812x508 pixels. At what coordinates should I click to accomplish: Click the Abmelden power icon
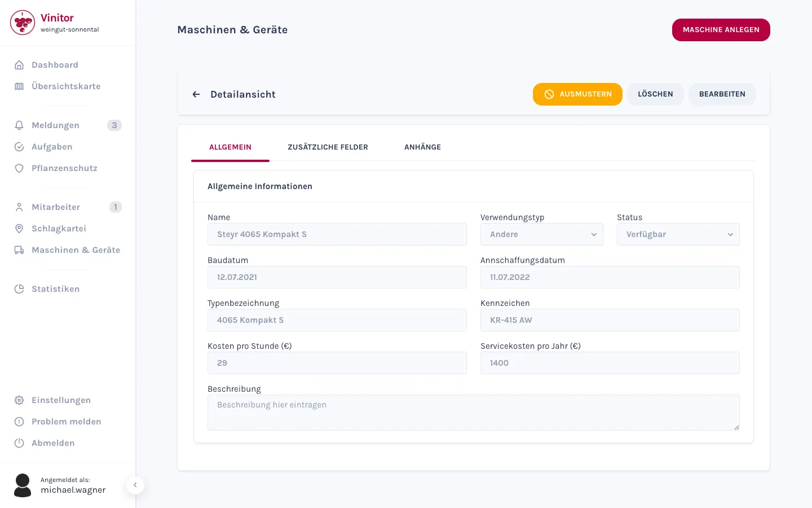click(x=19, y=443)
